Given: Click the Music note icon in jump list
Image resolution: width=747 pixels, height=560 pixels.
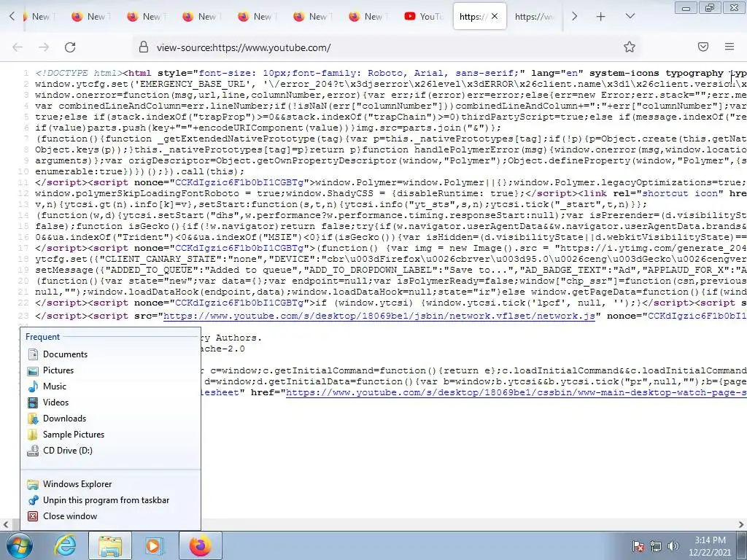Looking at the screenshot, I should [x=33, y=386].
